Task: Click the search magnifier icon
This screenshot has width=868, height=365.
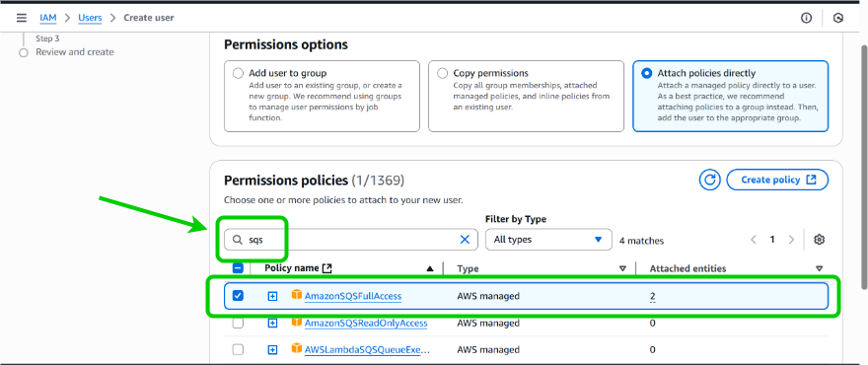Action: pyautogui.click(x=237, y=240)
